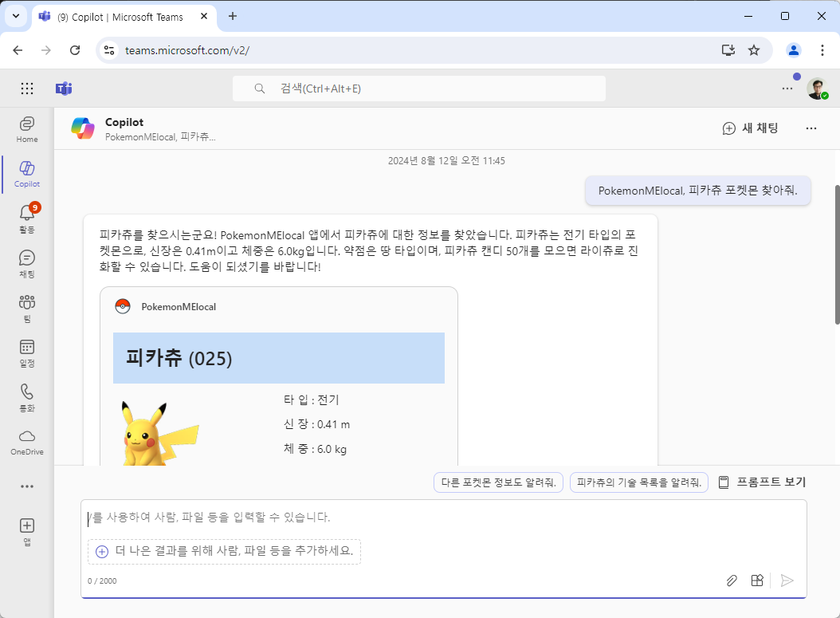Screen dimensions: 840x618
Task: Open the Calendar (일정) sidebar icon
Action: tap(27, 352)
